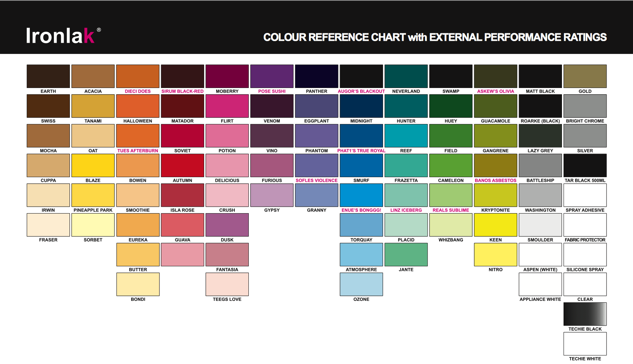Screen dimensions: 633x364
Task: Click the ATMOSPHERE swatch
Action: (361, 255)
